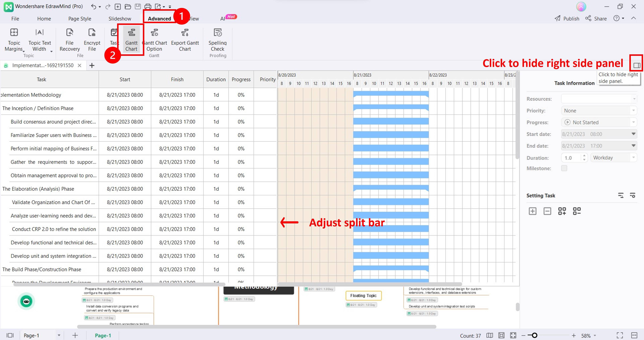Open the Workday duration unit dropdown

pos(613,158)
